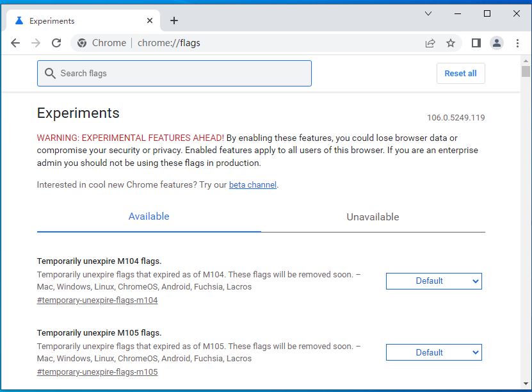Screen dimensions: 532x392
Task: Click the scrollbar down arrow
Action: (526, 384)
